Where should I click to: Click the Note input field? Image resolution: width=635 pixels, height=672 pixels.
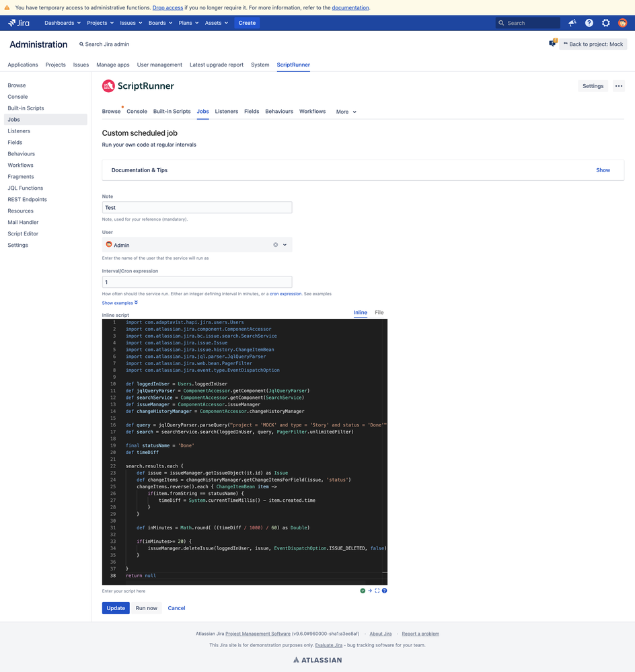click(197, 208)
